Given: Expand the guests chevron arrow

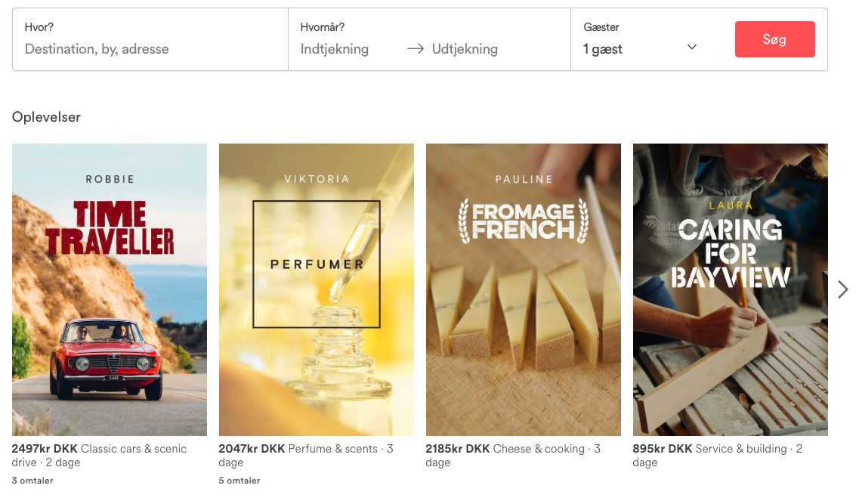Looking at the screenshot, I should click(x=691, y=48).
